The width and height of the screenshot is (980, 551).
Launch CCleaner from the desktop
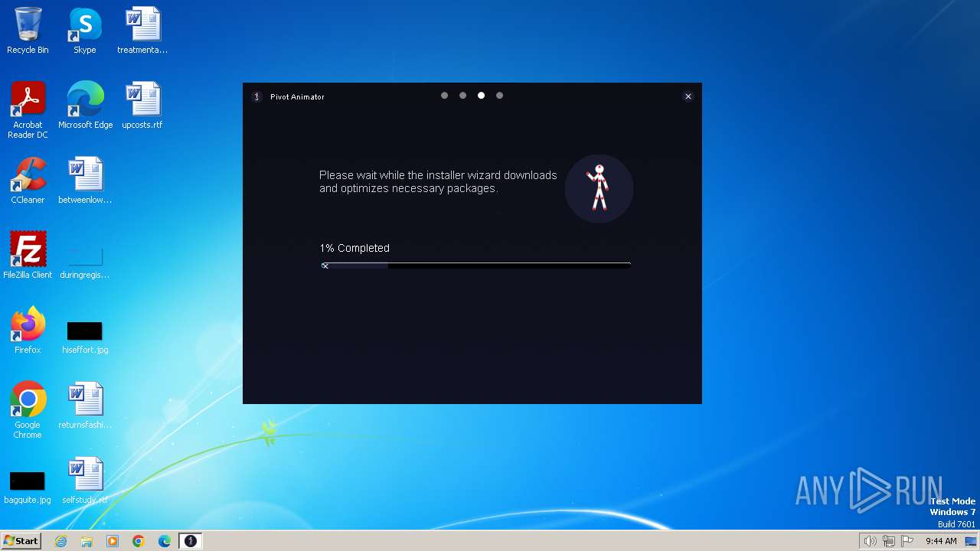[x=28, y=181]
